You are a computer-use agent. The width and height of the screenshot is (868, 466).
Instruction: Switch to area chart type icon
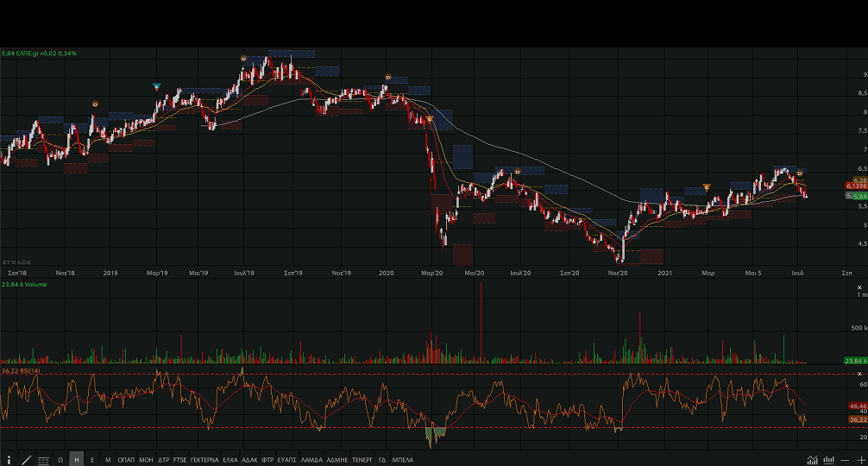(813, 460)
